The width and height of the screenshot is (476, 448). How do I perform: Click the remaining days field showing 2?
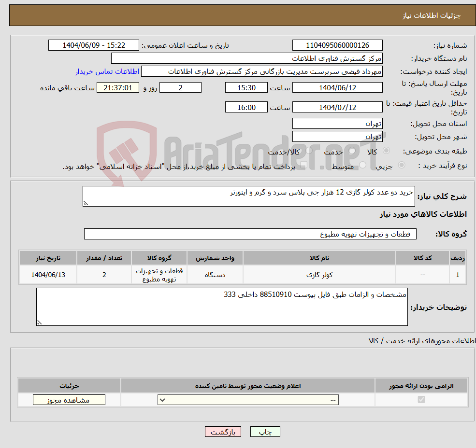[x=180, y=88]
